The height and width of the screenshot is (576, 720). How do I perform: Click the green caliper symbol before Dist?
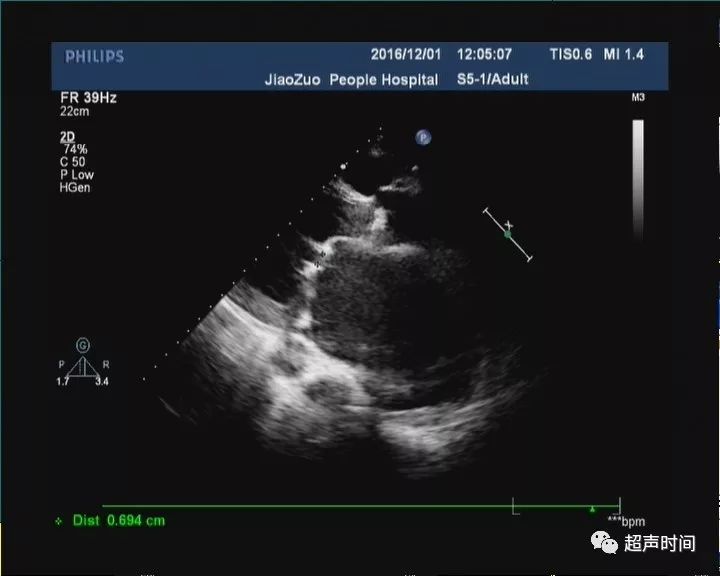pos(58,521)
